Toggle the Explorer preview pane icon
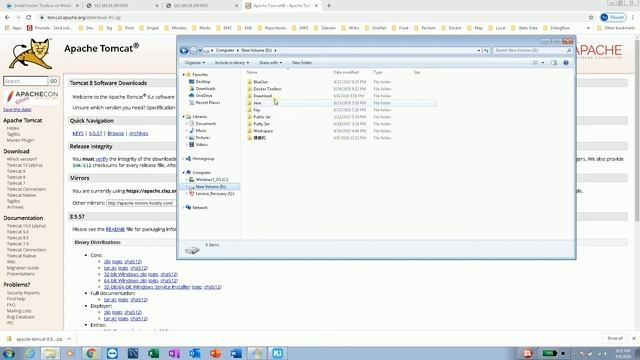The height and width of the screenshot is (360, 640). click(553, 63)
